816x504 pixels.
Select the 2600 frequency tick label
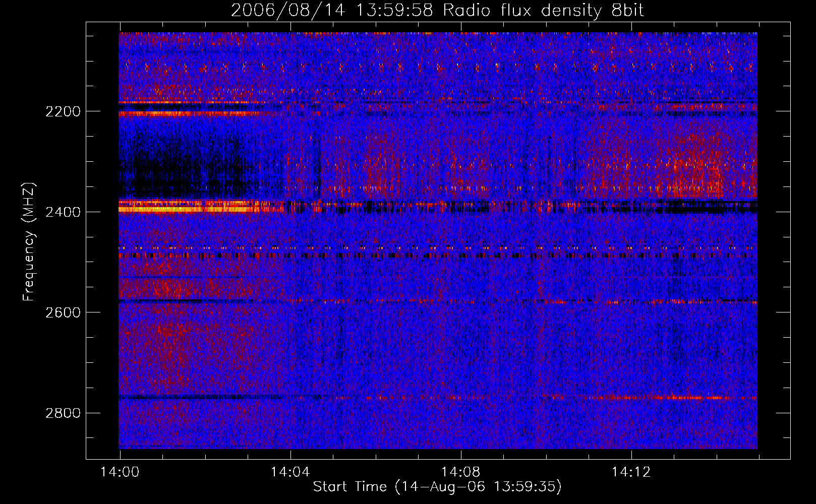point(63,312)
